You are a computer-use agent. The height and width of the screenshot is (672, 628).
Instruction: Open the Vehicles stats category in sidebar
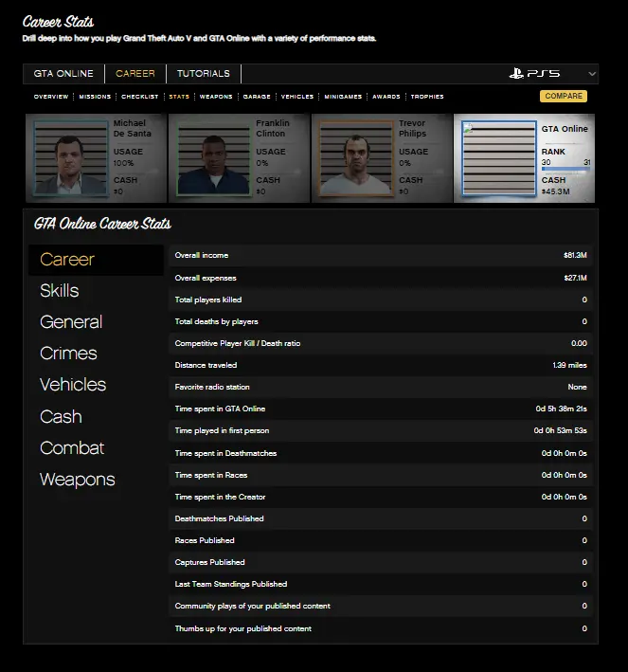[73, 385]
